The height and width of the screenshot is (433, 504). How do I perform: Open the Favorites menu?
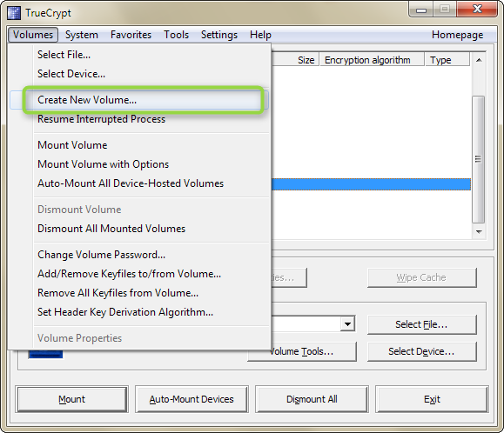[131, 35]
